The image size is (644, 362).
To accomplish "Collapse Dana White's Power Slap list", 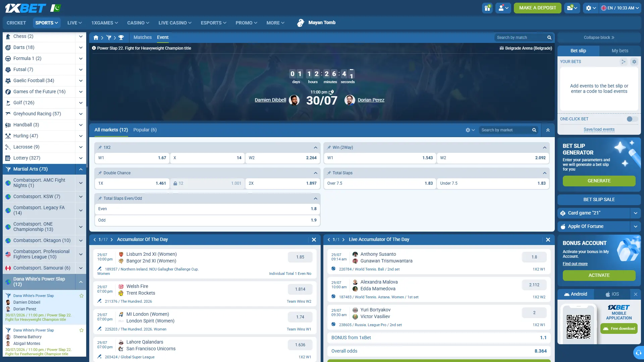I will coord(80,282).
